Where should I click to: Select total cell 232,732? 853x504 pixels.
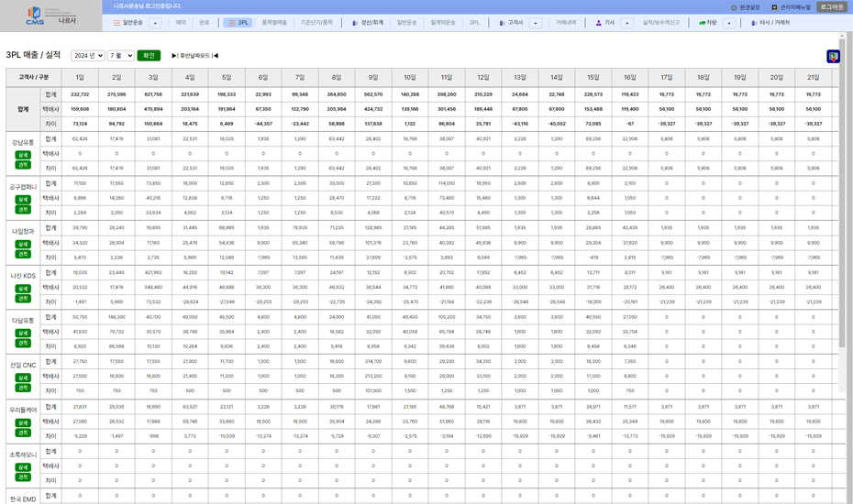point(80,94)
